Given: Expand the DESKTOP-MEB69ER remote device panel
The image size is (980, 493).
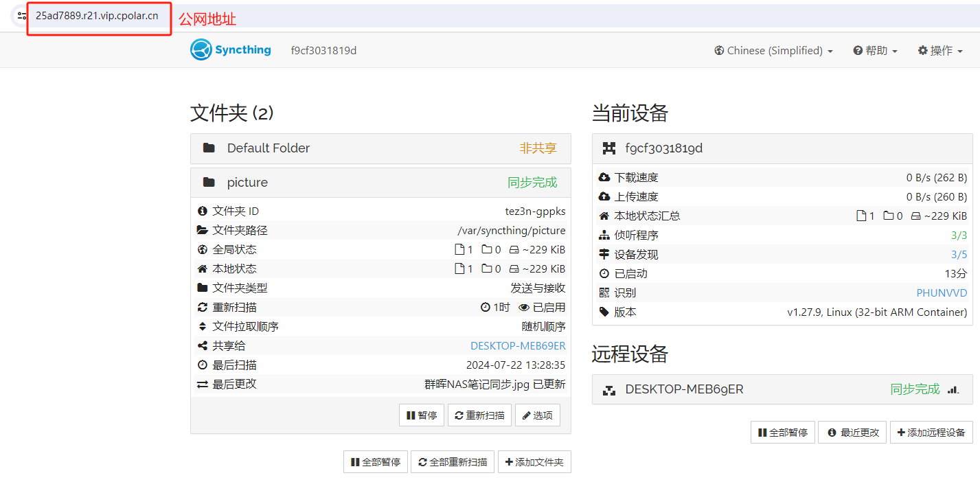Looking at the screenshot, I should (x=782, y=389).
